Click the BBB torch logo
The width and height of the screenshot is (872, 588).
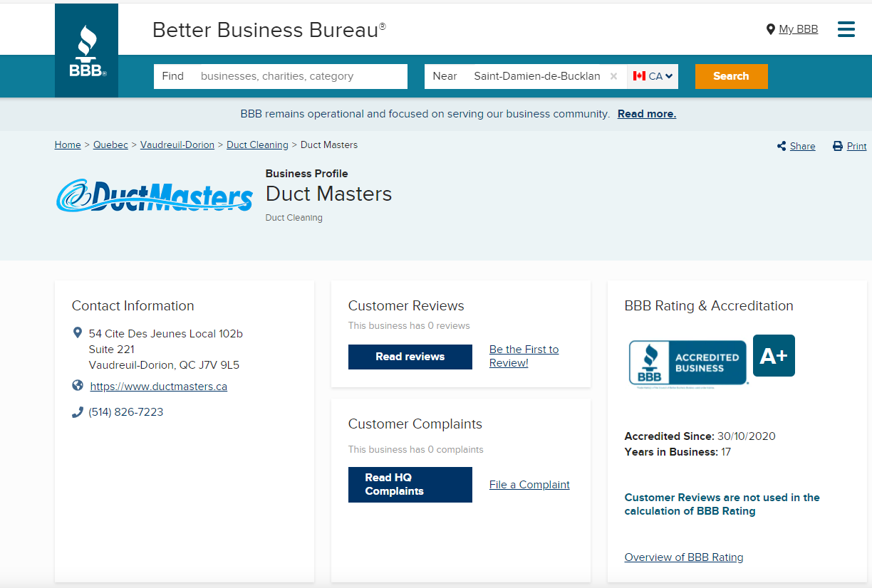87,51
